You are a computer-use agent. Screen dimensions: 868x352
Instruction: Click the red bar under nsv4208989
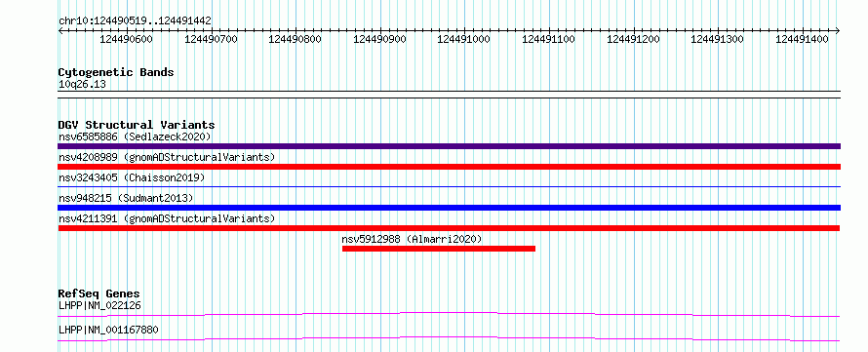tap(449, 167)
